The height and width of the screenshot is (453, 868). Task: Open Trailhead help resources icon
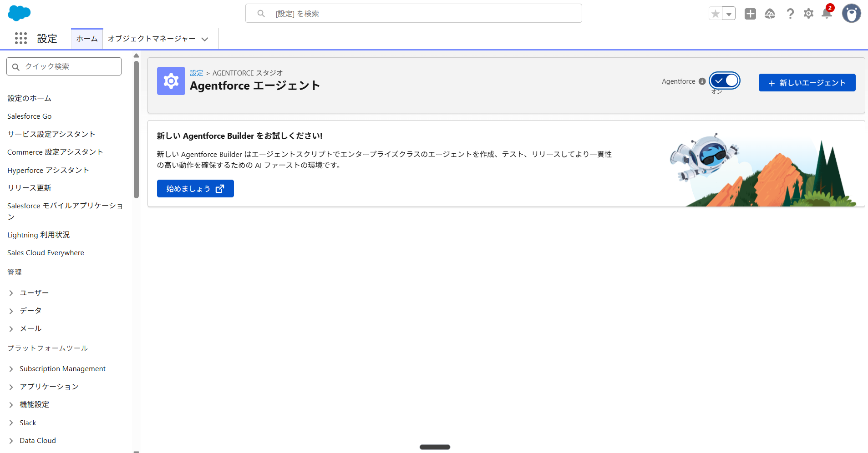click(x=770, y=13)
